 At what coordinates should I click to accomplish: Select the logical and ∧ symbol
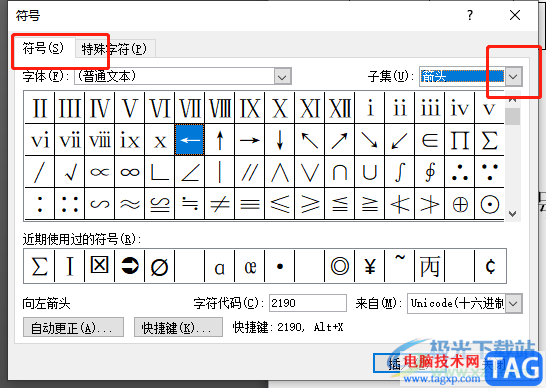click(279, 172)
